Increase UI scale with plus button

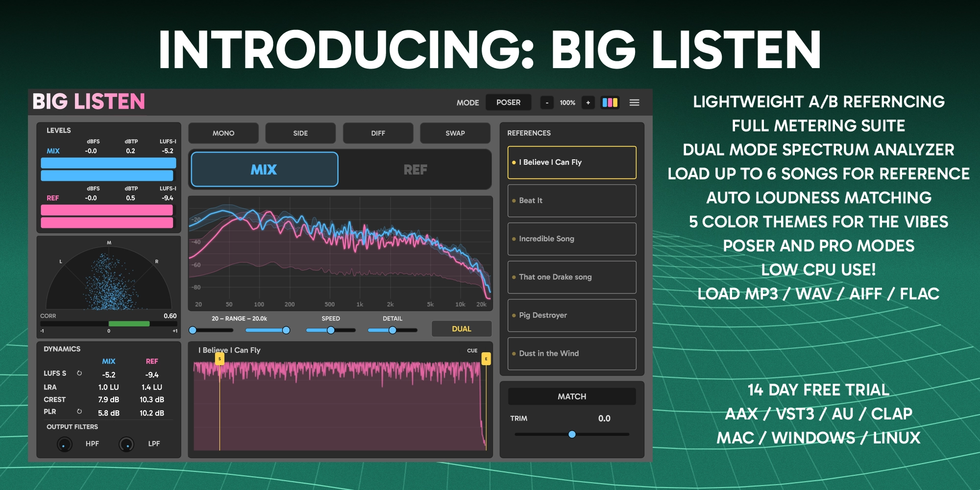[588, 102]
